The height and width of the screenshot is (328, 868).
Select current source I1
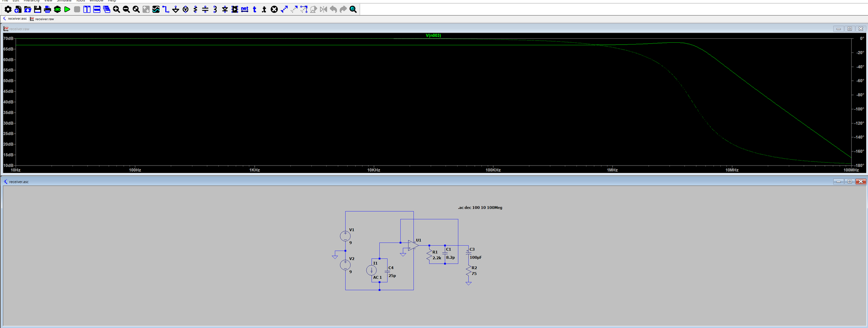click(x=371, y=270)
